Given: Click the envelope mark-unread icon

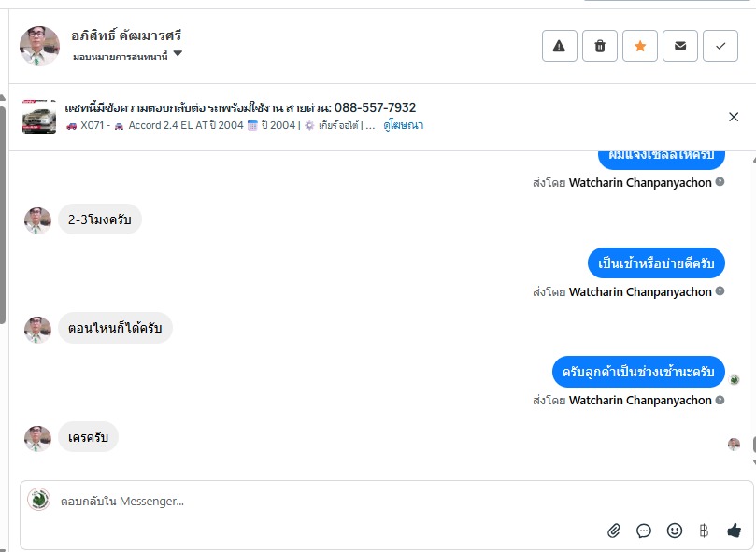Looking at the screenshot, I should tap(680, 46).
